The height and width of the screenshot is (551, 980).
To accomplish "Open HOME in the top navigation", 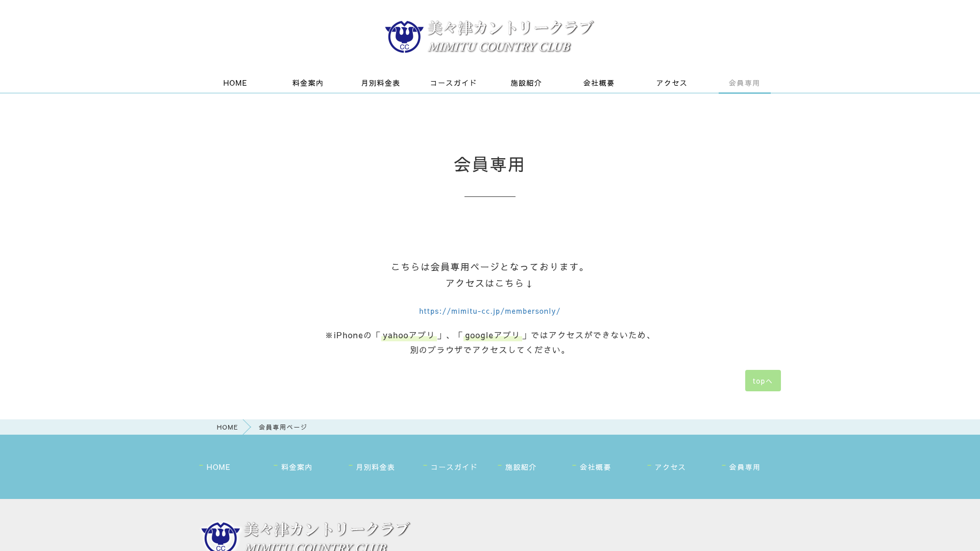I will click(x=235, y=83).
